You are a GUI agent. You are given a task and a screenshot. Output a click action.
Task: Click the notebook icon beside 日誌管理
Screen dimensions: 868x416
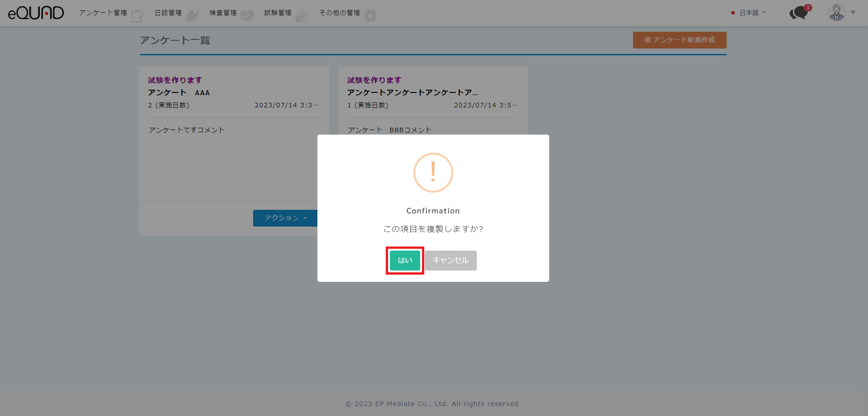point(192,16)
